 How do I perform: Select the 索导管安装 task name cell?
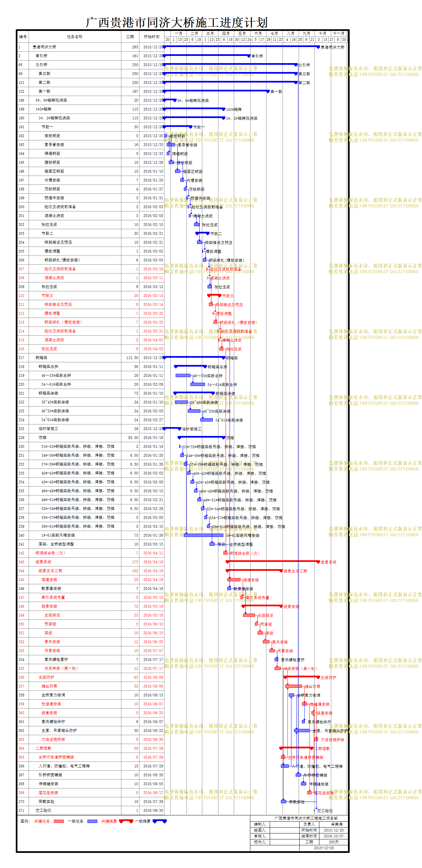[54, 145]
